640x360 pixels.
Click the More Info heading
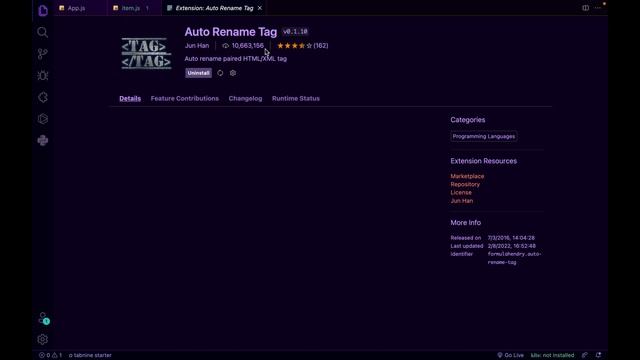tap(466, 223)
